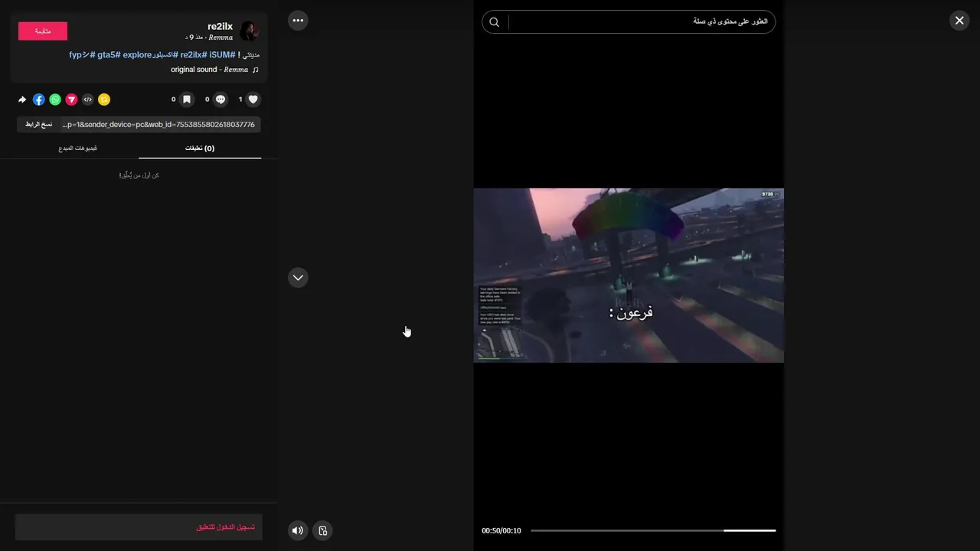The width and height of the screenshot is (980, 551).
Task: Share to Facebook
Action: [x=38, y=99]
